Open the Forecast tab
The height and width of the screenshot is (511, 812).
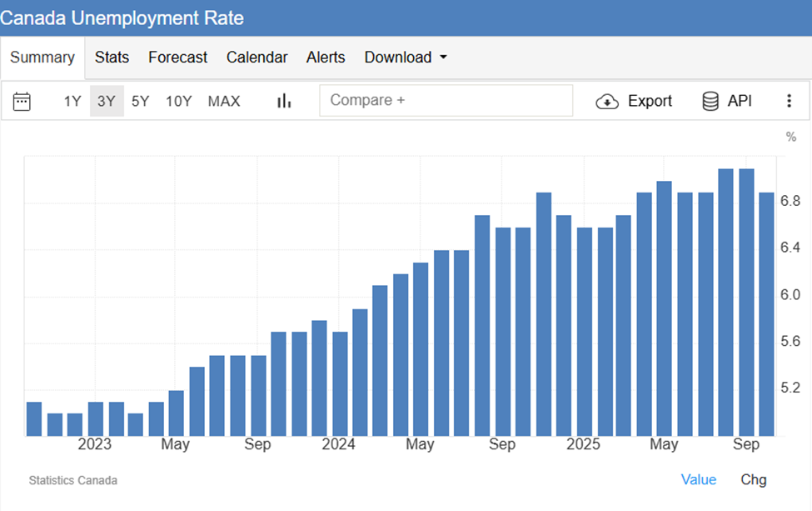tap(177, 58)
